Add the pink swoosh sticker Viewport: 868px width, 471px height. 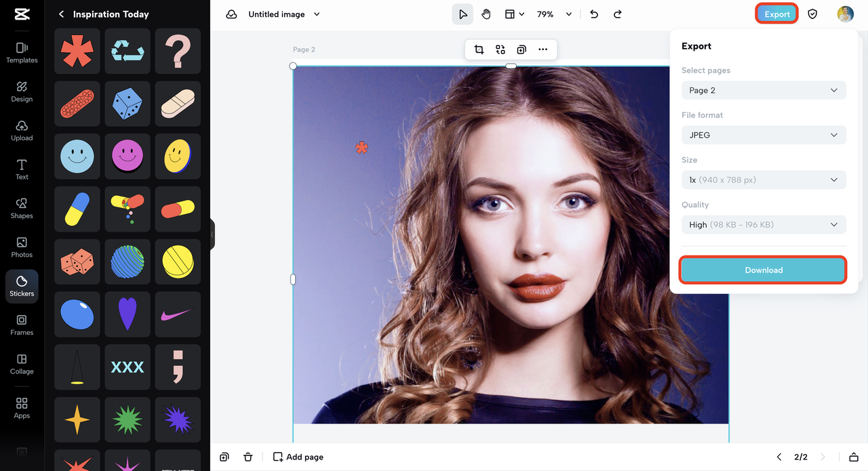178,314
